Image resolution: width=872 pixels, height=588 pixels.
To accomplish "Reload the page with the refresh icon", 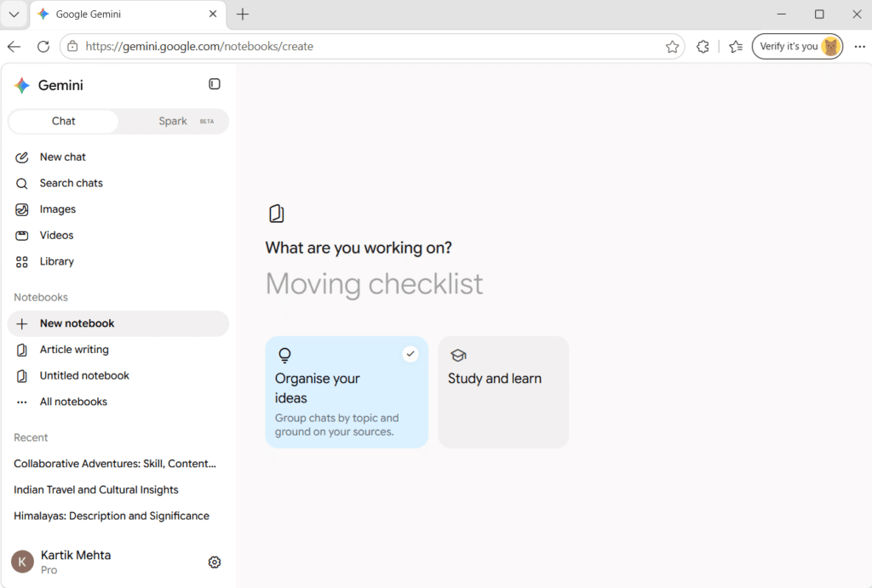I will tap(43, 47).
